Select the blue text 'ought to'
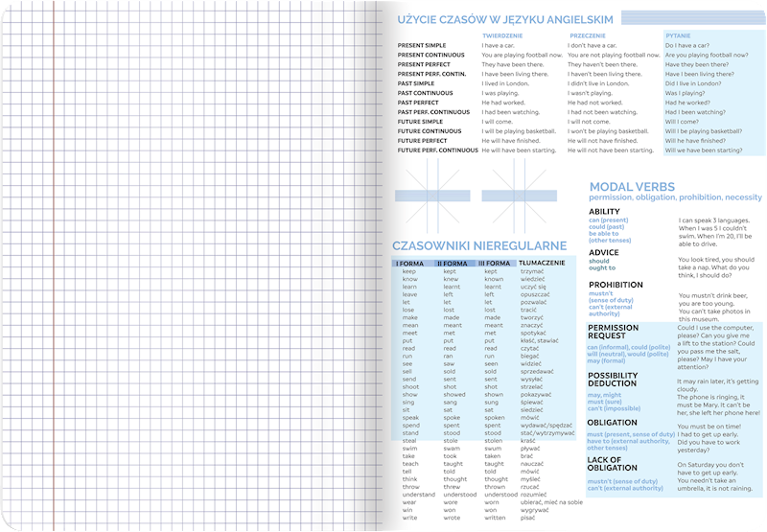767x532 pixels. 602,268
